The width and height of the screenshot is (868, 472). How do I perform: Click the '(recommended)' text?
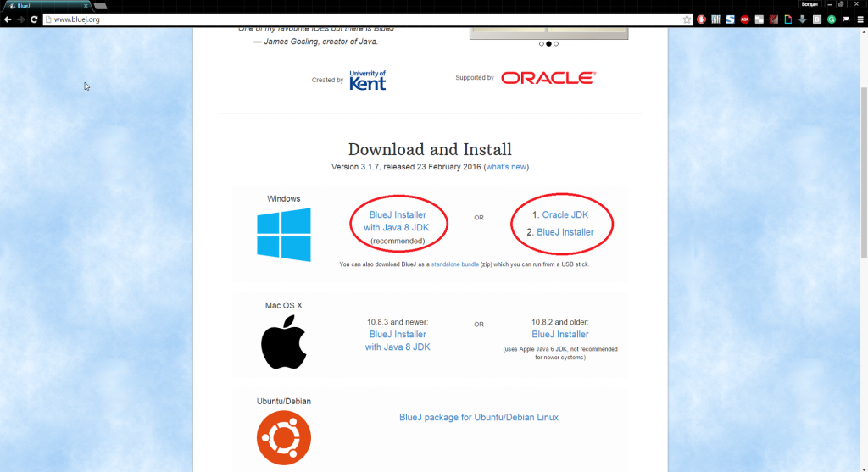tap(397, 242)
